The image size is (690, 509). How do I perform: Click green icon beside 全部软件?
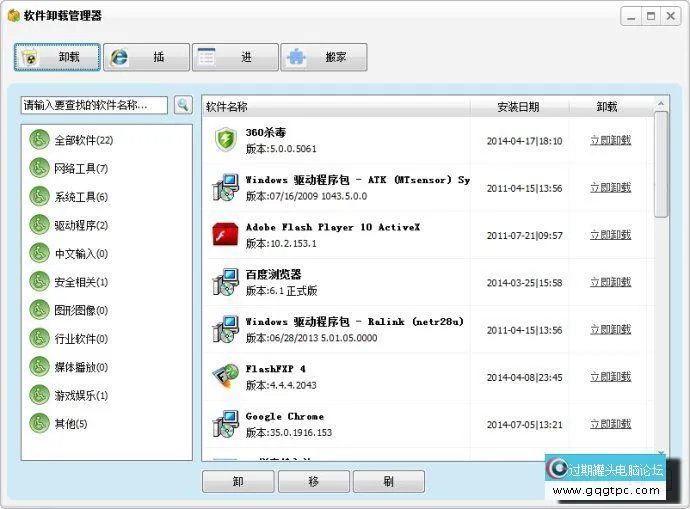39,140
